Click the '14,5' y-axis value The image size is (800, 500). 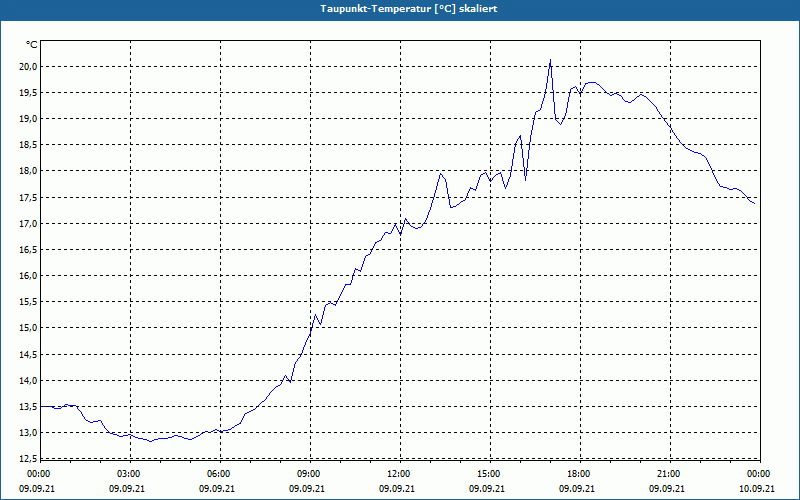point(29,354)
